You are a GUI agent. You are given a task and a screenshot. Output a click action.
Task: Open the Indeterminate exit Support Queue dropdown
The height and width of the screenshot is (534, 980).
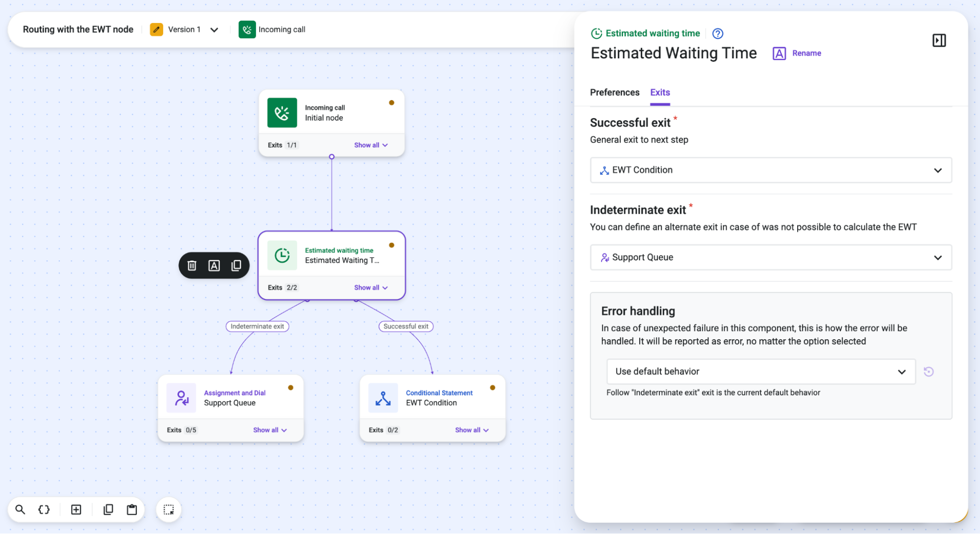(x=771, y=257)
